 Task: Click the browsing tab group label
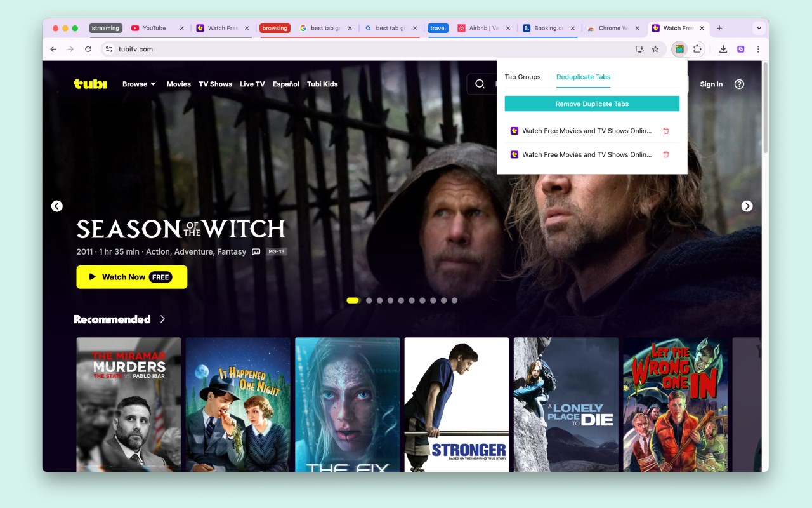[x=275, y=28]
